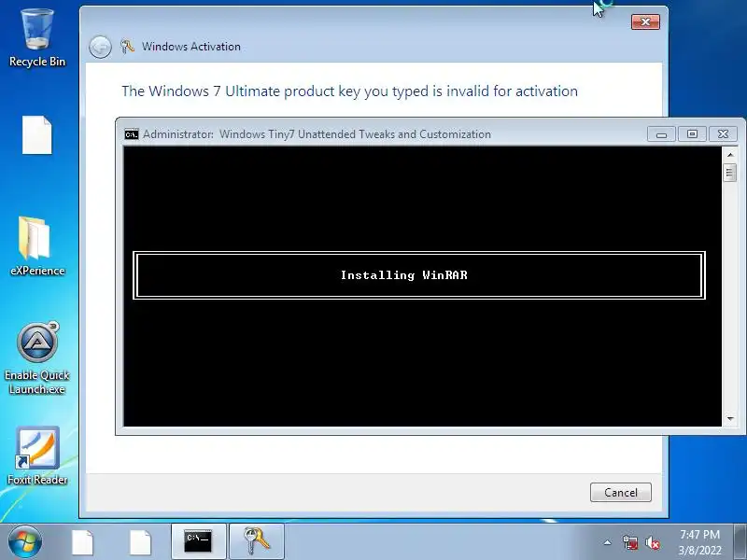
Task: Click the Windows Activation title text
Action: coord(191,47)
